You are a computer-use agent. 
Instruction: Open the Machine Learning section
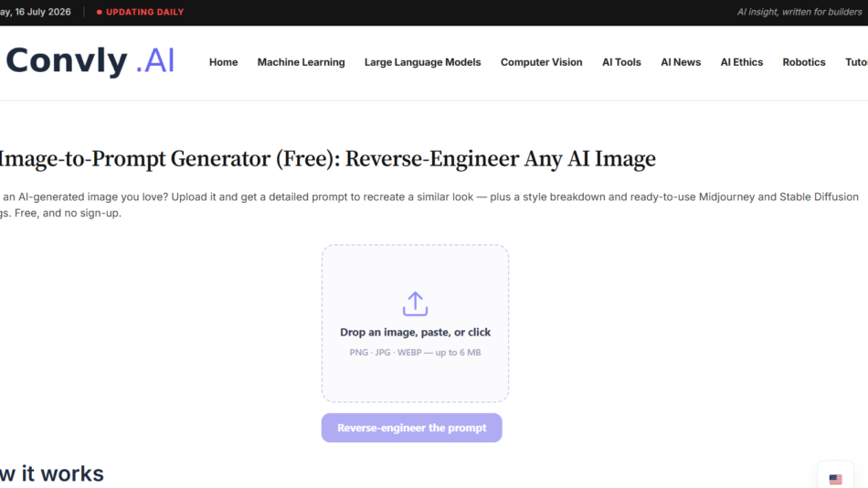pyautogui.click(x=302, y=62)
